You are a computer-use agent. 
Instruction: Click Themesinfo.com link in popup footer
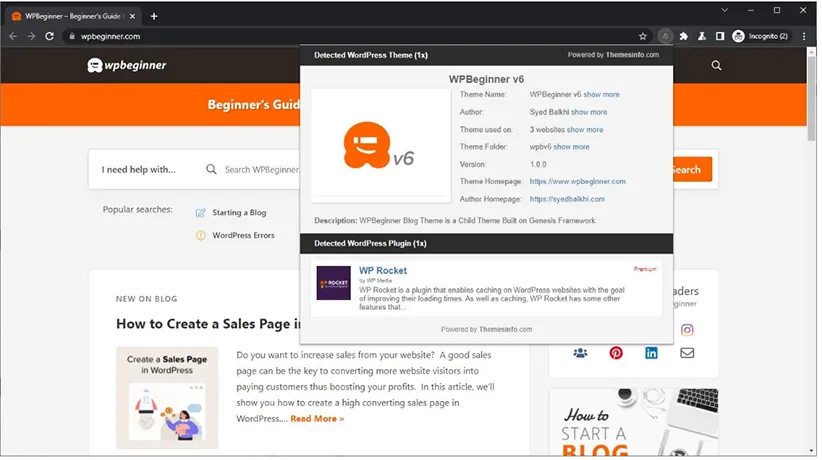(505, 329)
